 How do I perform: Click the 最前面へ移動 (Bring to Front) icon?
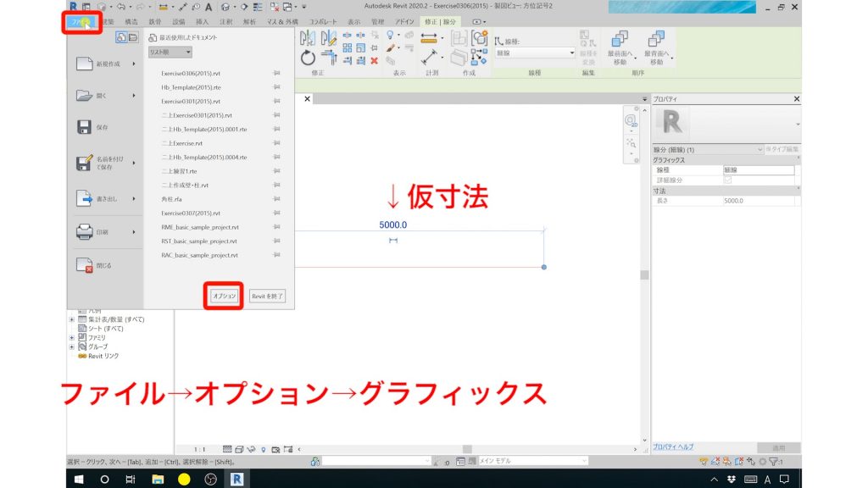click(620, 40)
